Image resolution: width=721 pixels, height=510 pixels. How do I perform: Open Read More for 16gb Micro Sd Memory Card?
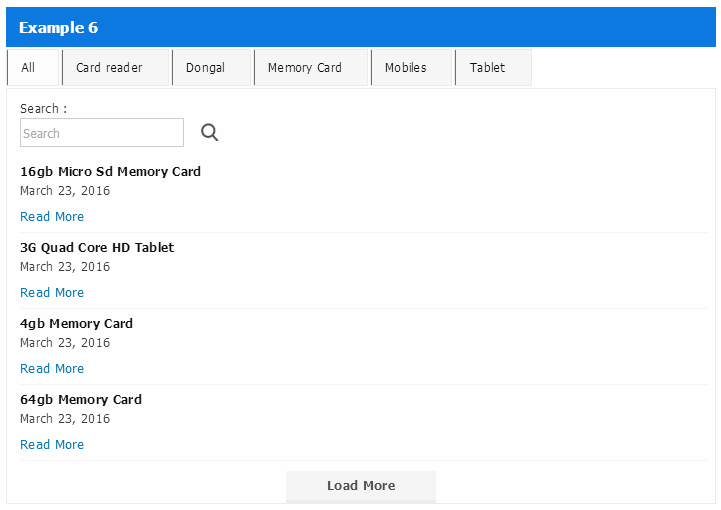click(52, 217)
